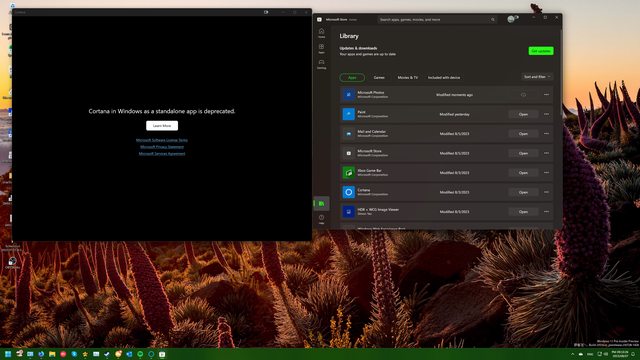Open the Microsoft Privacy Statement link
The image size is (640, 360).
tap(162, 147)
